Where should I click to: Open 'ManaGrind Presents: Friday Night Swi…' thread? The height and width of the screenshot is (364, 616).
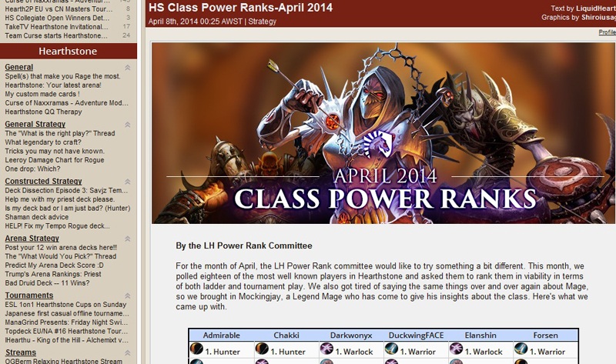[x=66, y=322]
